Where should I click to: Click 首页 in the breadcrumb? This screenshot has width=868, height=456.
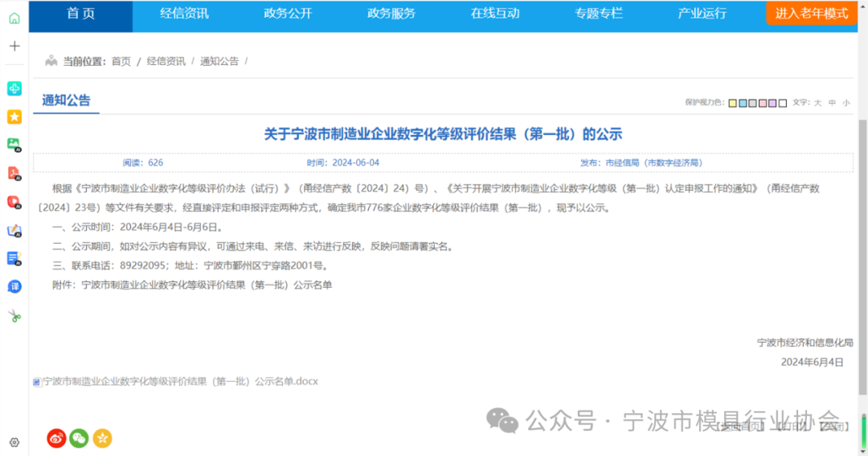[121, 61]
